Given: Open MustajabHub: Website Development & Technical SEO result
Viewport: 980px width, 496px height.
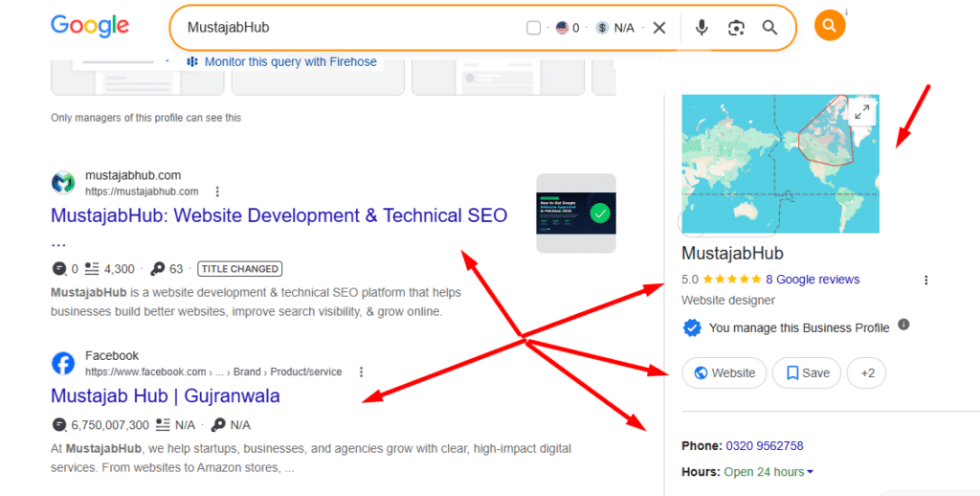Looking at the screenshot, I should coord(278,215).
